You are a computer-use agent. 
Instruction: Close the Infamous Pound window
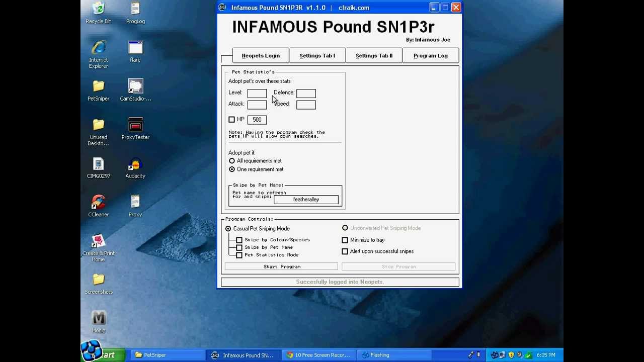456,8
